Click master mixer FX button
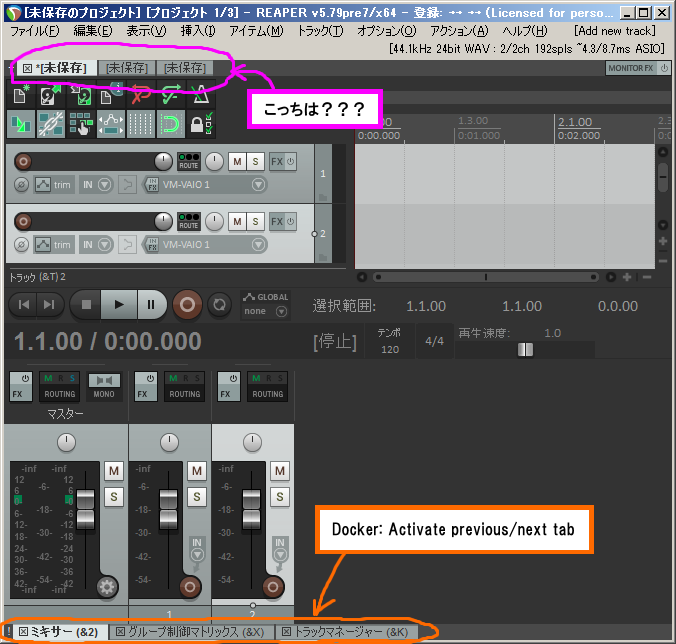 [x=21, y=387]
